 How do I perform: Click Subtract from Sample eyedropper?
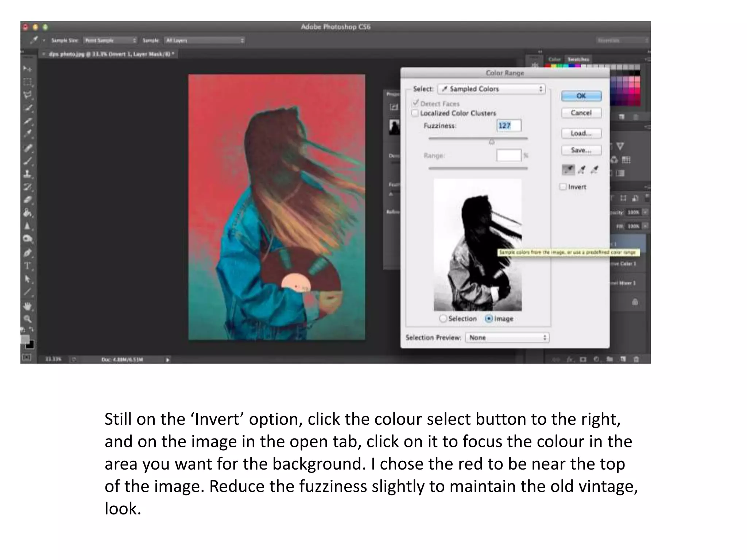pyautogui.click(x=595, y=170)
